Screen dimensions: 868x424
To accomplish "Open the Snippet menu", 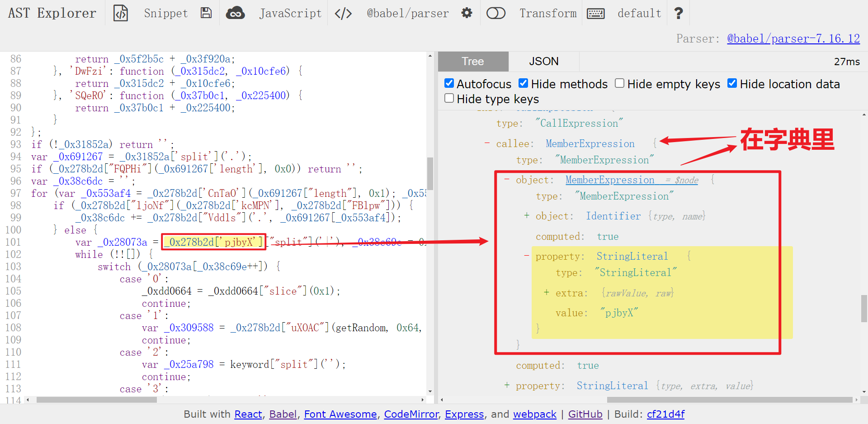I will (165, 13).
